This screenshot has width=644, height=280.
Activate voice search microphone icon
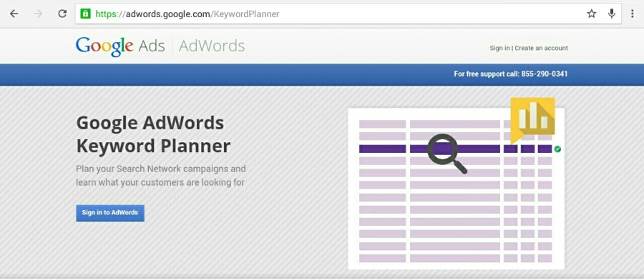click(612, 14)
